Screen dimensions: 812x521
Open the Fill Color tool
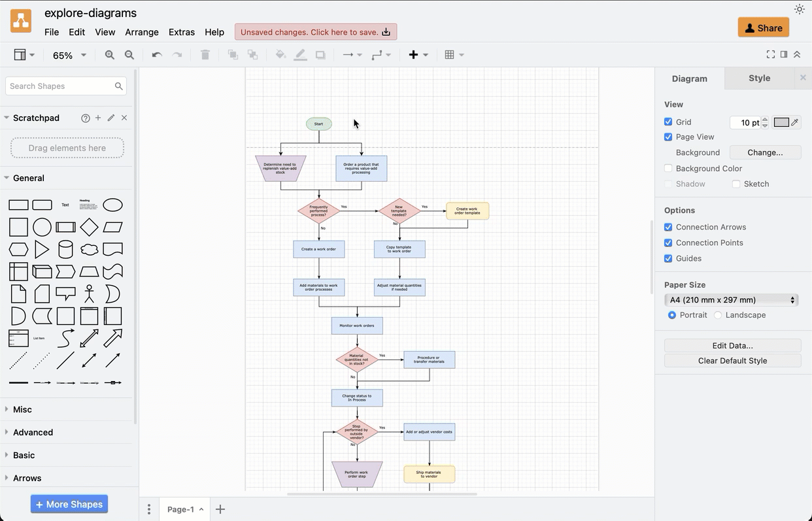pyautogui.click(x=280, y=55)
